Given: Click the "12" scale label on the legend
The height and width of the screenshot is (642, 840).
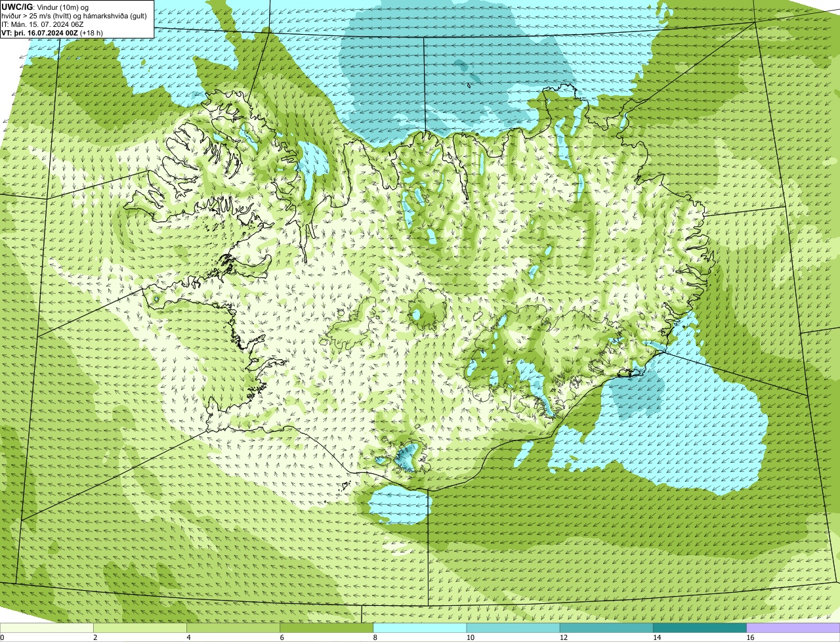Looking at the screenshot, I should [x=564, y=637].
